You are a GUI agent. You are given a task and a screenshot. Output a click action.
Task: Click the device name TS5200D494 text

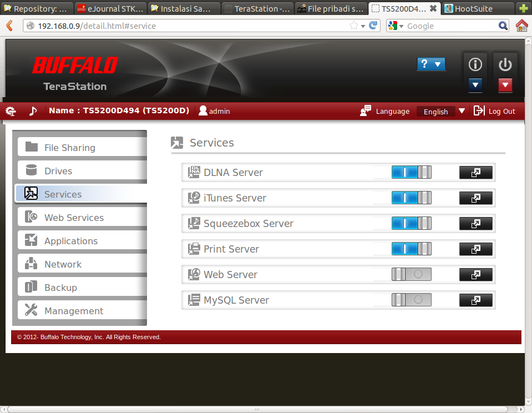pyautogui.click(x=119, y=110)
